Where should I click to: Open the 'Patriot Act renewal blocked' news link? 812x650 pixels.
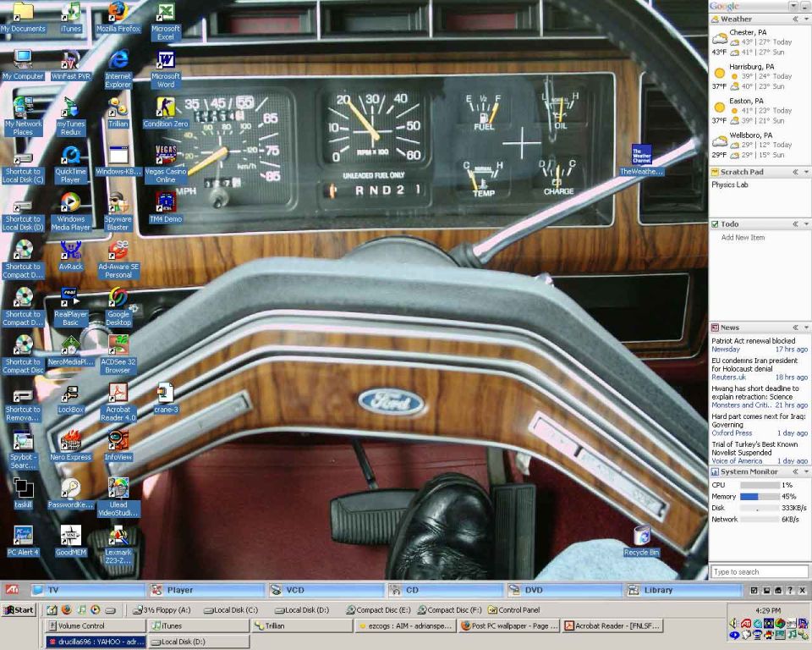[x=753, y=341]
